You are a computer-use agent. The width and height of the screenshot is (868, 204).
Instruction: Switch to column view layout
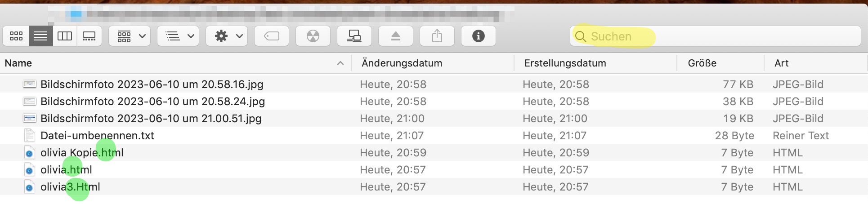point(65,36)
